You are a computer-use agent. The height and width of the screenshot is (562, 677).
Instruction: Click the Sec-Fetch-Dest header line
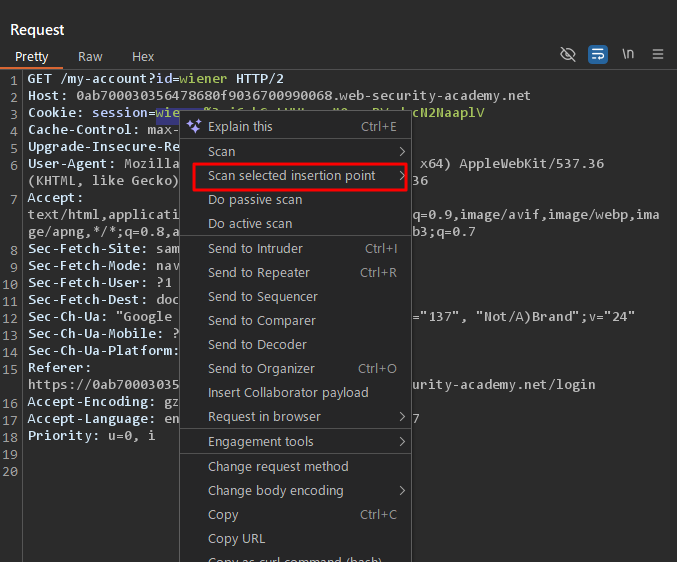click(x=103, y=300)
